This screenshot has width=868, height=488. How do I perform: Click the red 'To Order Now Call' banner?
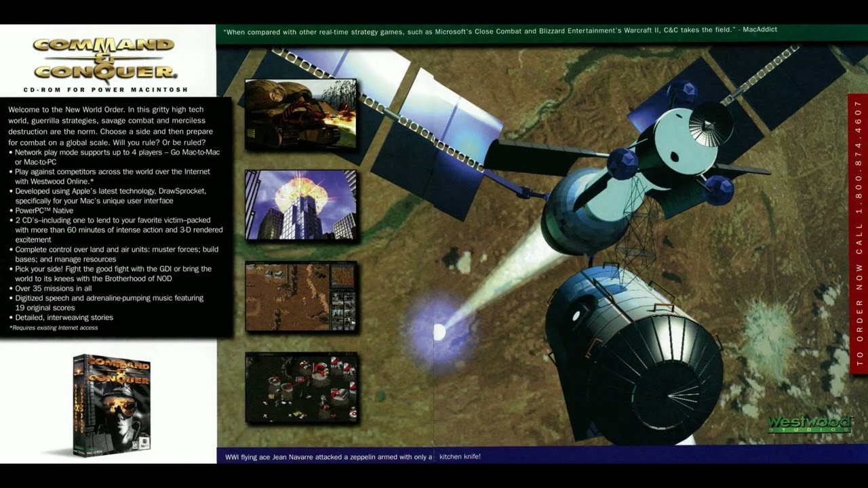858,233
